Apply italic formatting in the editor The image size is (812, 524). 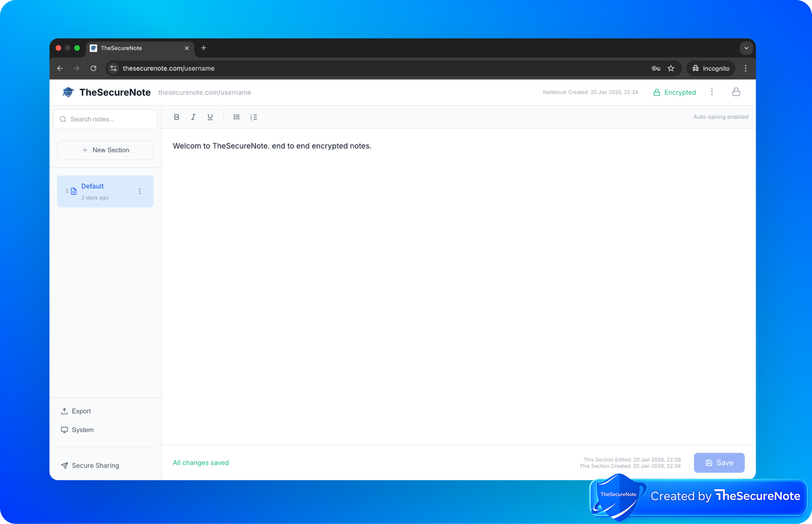tap(193, 117)
